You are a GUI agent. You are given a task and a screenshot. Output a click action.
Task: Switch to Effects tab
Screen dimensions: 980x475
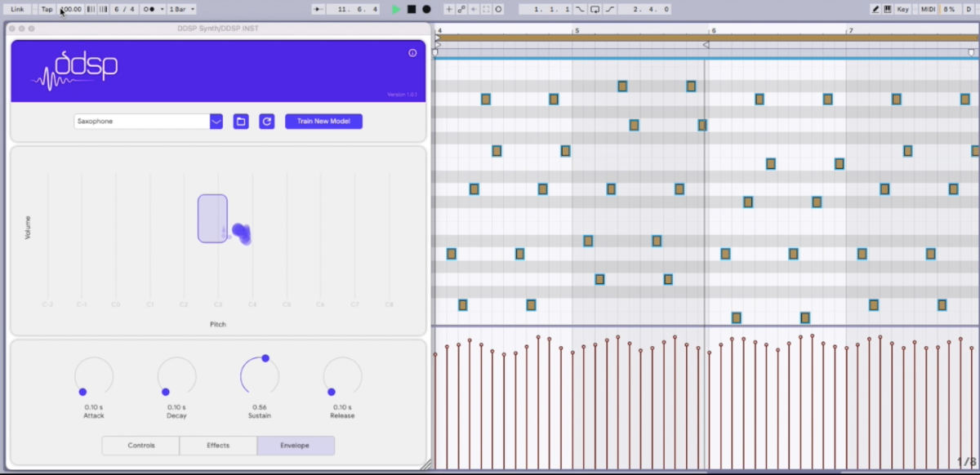(x=218, y=446)
